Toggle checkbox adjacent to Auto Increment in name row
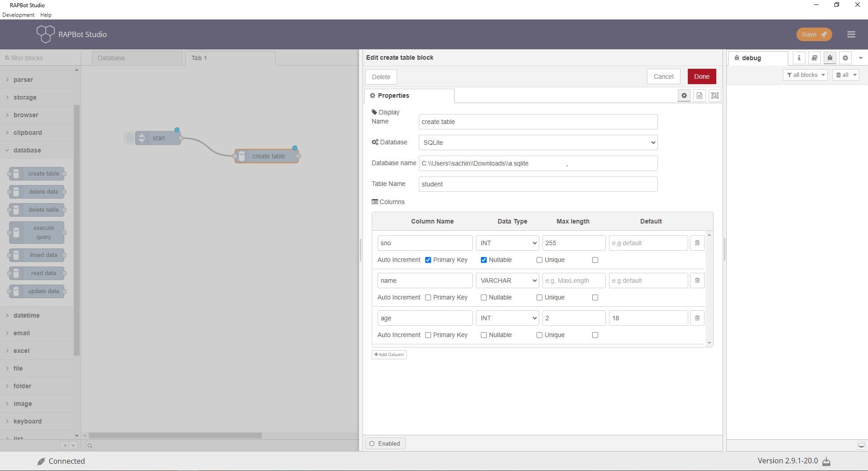 (x=428, y=297)
